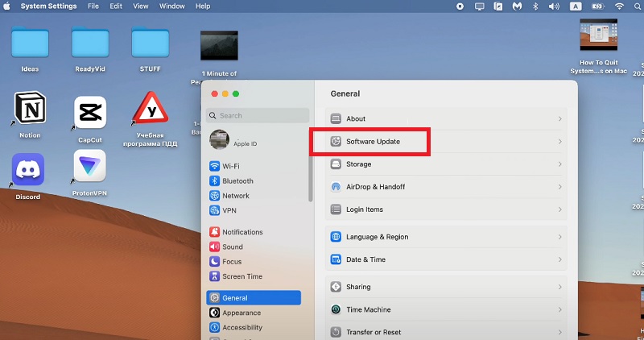Click the Focus moon icon
This screenshot has height=340, width=644.
click(214, 262)
